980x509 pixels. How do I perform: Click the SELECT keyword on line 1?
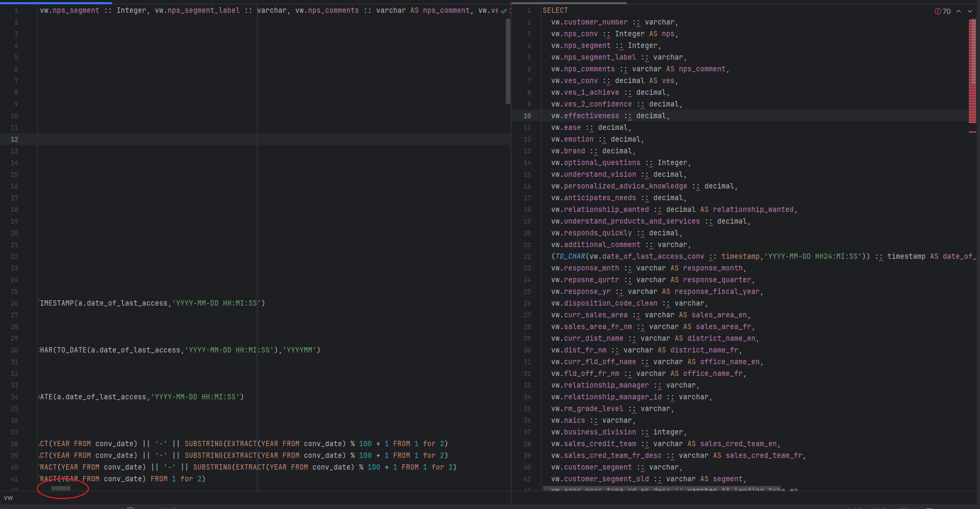[555, 11]
